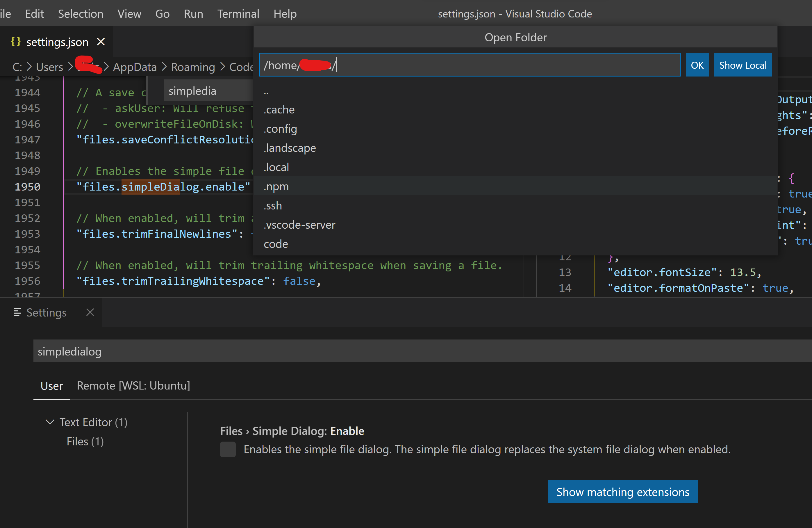Pick the code folder entry
The image size is (812, 528).
click(515, 244)
